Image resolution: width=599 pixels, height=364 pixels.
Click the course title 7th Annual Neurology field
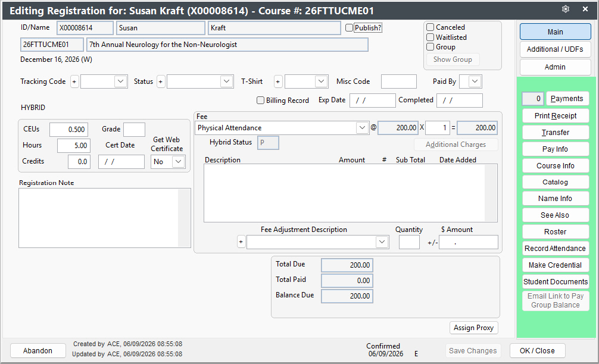coord(227,45)
